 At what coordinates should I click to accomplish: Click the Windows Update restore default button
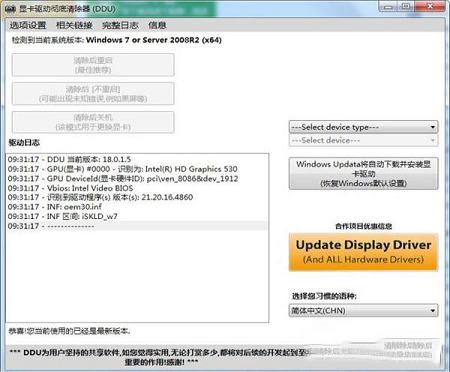pyautogui.click(x=363, y=173)
